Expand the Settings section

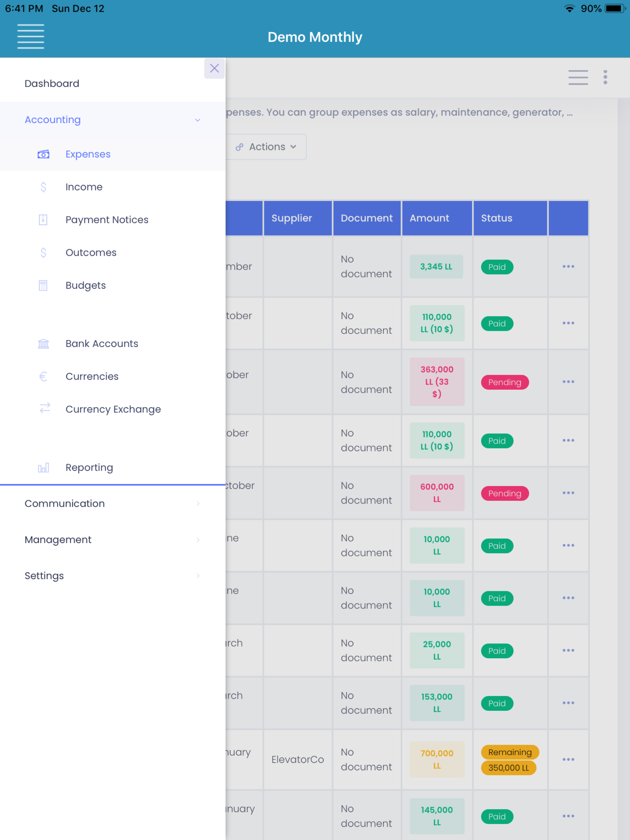pos(113,576)
